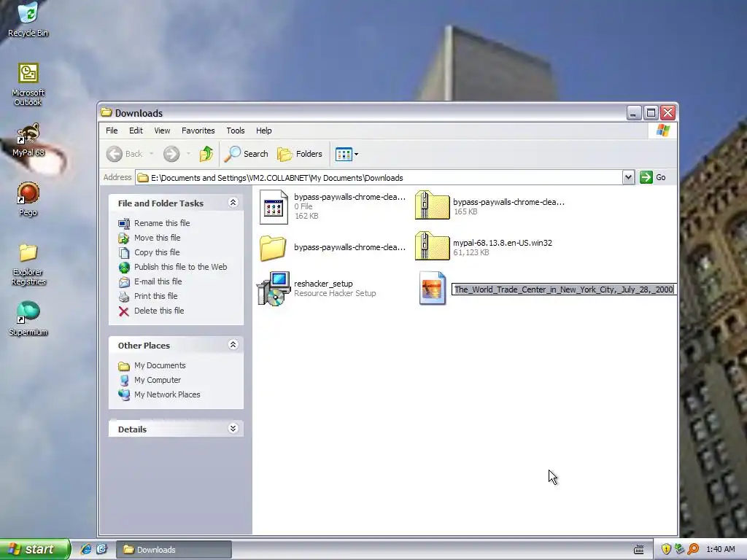Screen dimensions: 747x560
Task: Select the reshacker_setup installer icon
Action: pyautogui.click(x=274, y=289)
